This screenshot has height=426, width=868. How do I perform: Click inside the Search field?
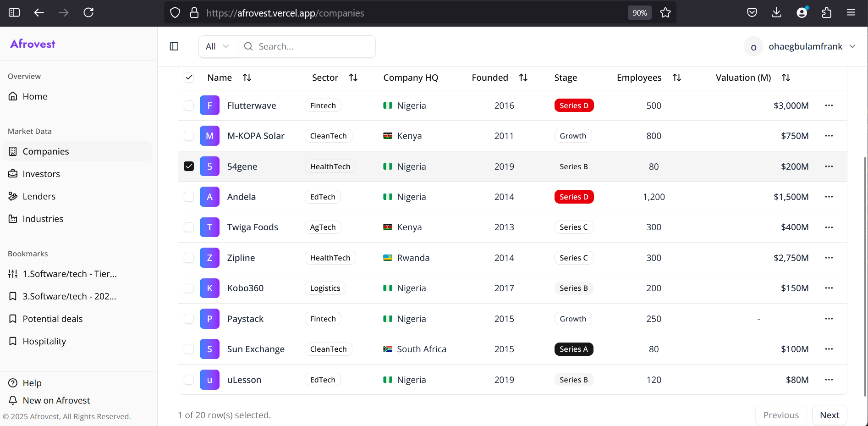click(306, 46)
